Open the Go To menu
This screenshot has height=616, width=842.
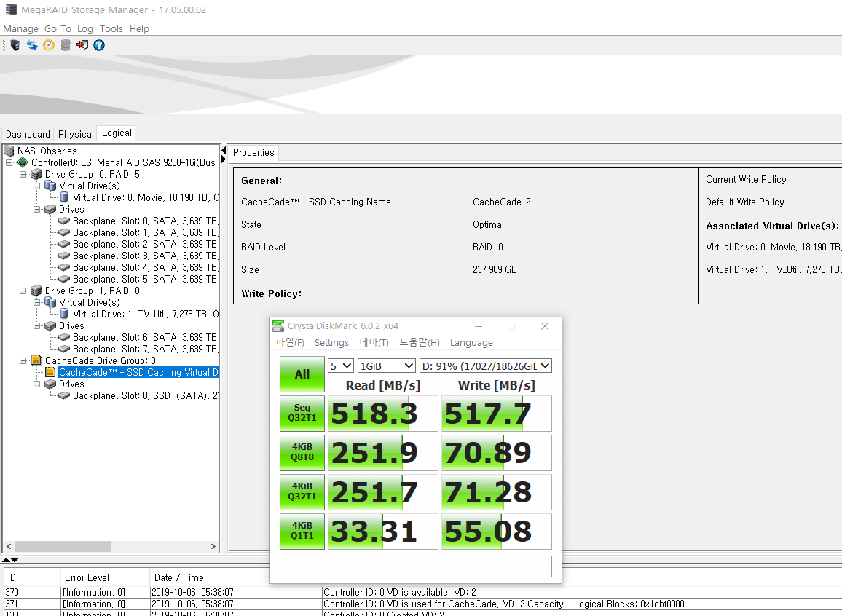58,29
